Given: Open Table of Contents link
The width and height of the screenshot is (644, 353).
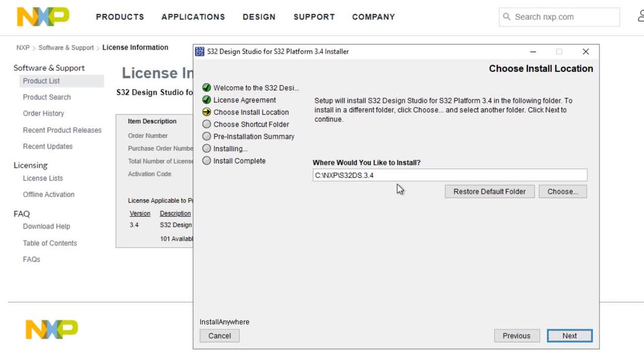Looking at the screenshot, I should click(50, 243).
